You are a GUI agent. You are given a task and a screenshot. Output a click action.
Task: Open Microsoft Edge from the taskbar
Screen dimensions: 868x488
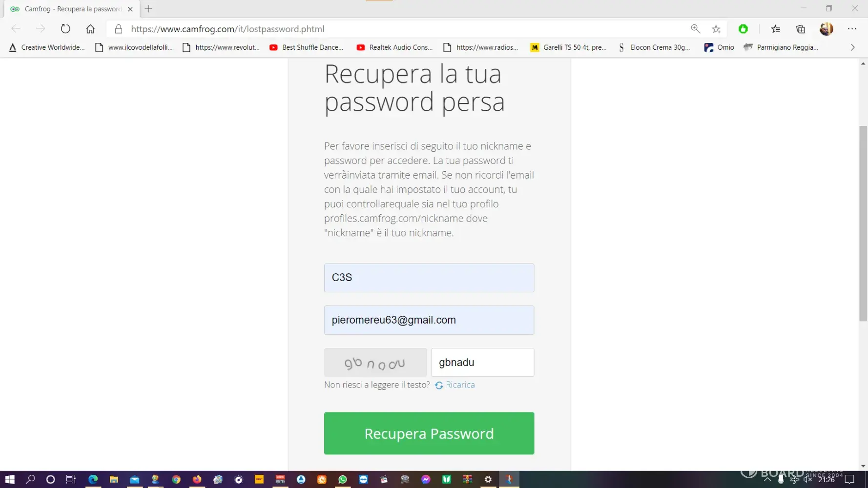pos(93,480)
